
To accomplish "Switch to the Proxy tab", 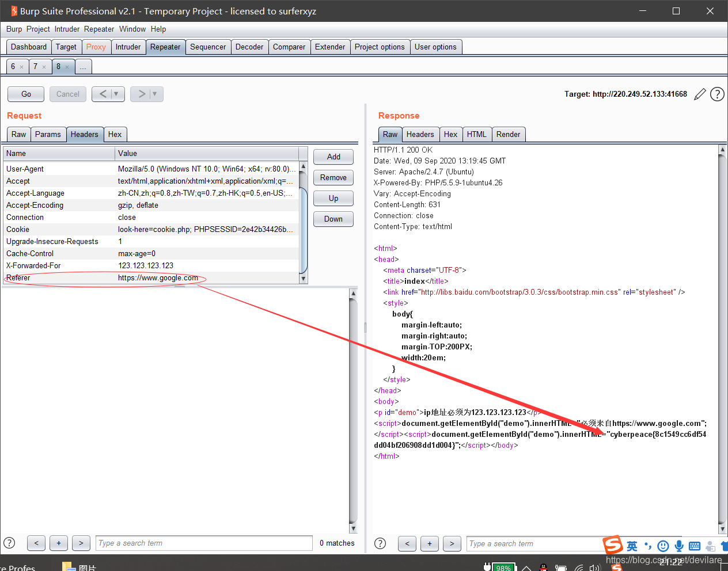I will 96,47.
